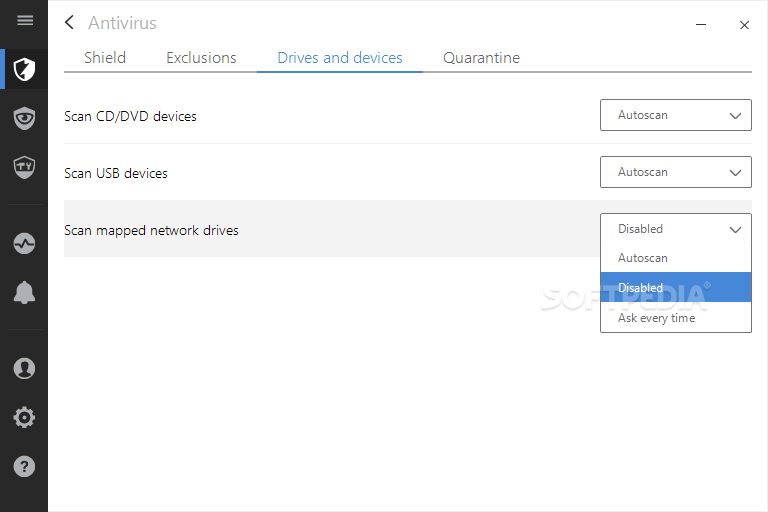
Task: Minimize the Antivirus window
Action: click(701, 24)
